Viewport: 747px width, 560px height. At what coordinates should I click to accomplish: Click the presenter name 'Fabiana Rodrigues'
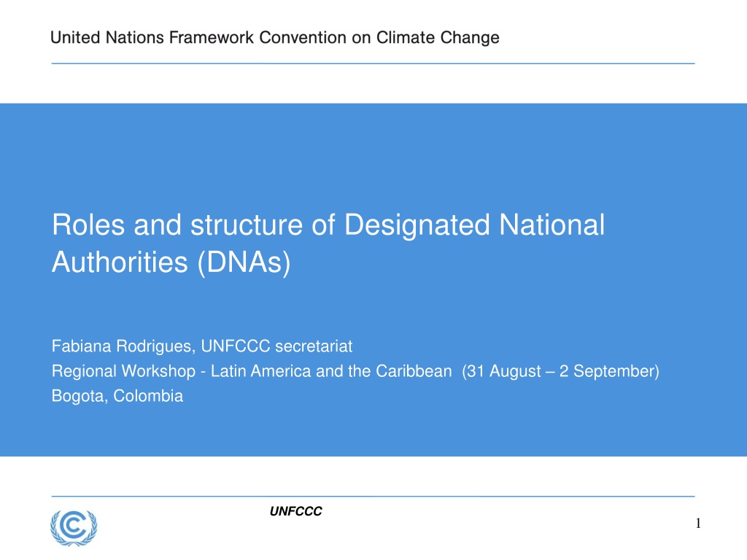pos(122,346)
